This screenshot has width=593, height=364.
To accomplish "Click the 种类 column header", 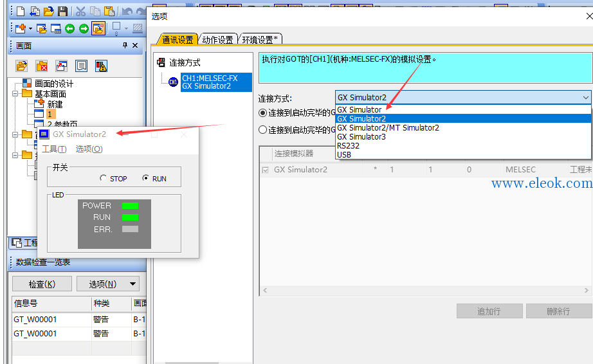I will coord(111,303).
